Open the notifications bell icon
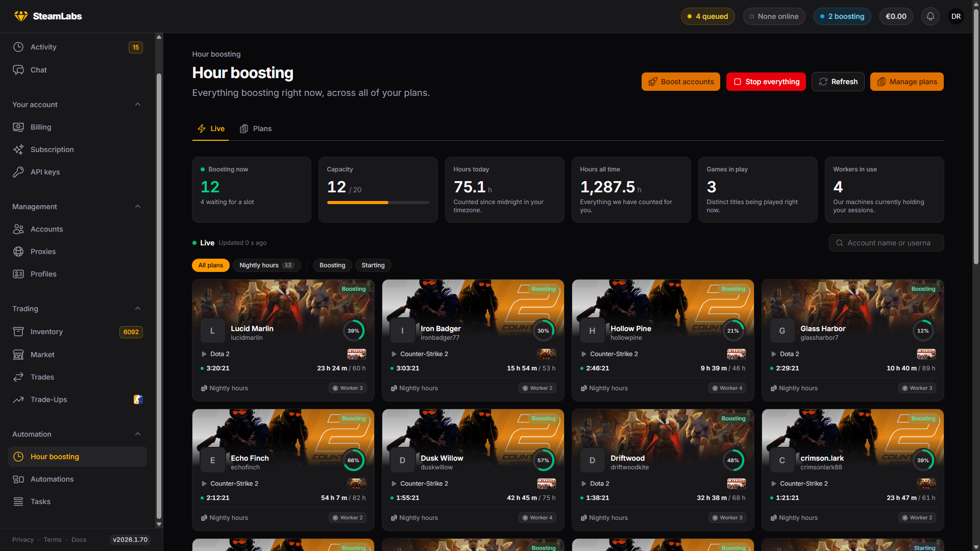 (930, 16)
